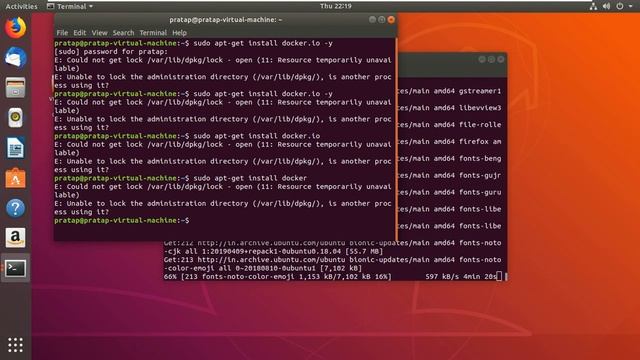The height and width of the screenshot is (360, 640).
Task: Maximize the front terminal window
Action: point(382,20)
